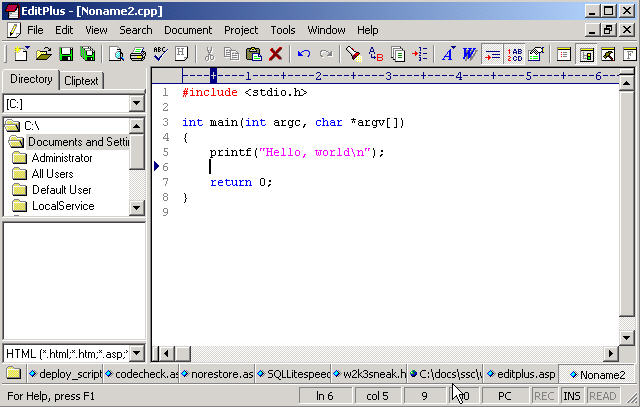Click the Save All toolbar icon
Image resolution: width=640 pixels, height=407 pixels.
tap(87, 53)
